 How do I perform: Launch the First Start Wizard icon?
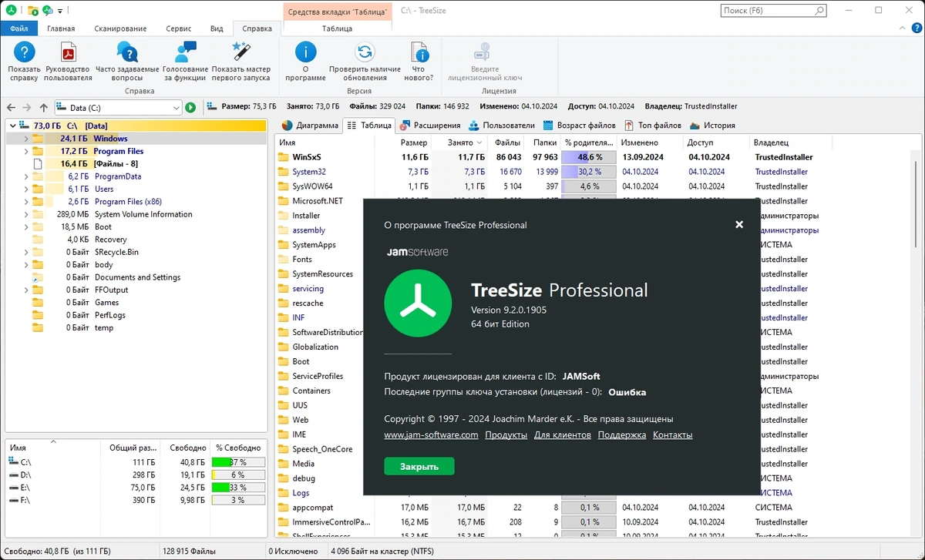(240, 52)
